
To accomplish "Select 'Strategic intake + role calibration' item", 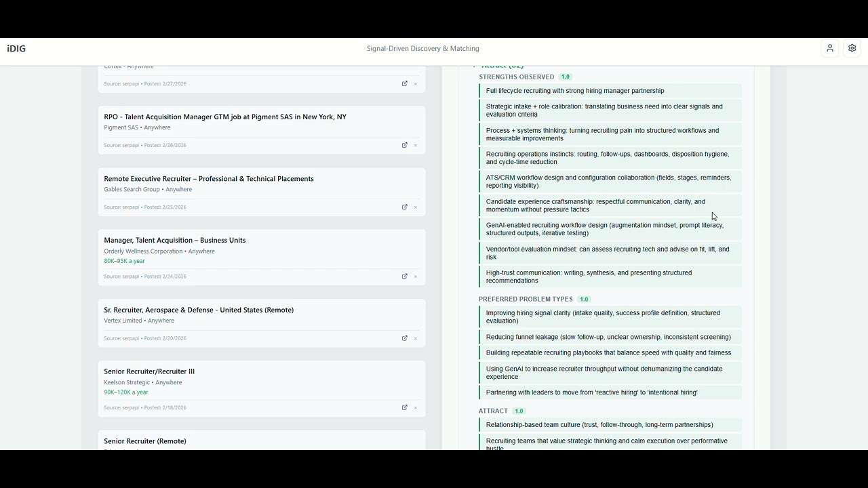I will [610, 110].
